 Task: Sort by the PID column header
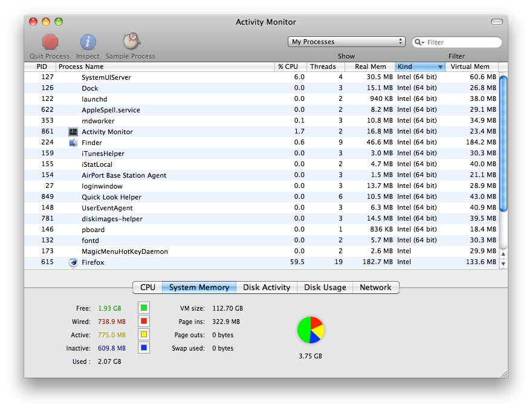[40, 66]
